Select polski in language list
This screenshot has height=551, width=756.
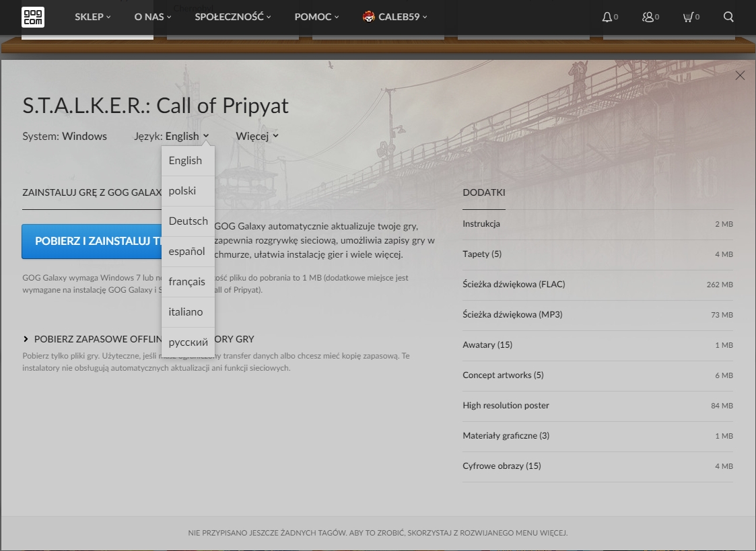[188, 191]
